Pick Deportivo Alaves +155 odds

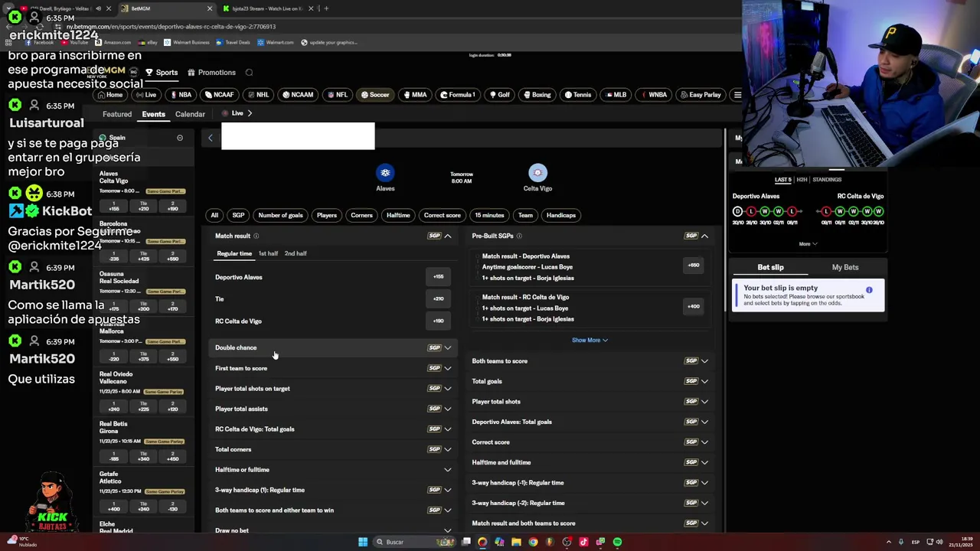pyautogui.click(x=438, y=277)
